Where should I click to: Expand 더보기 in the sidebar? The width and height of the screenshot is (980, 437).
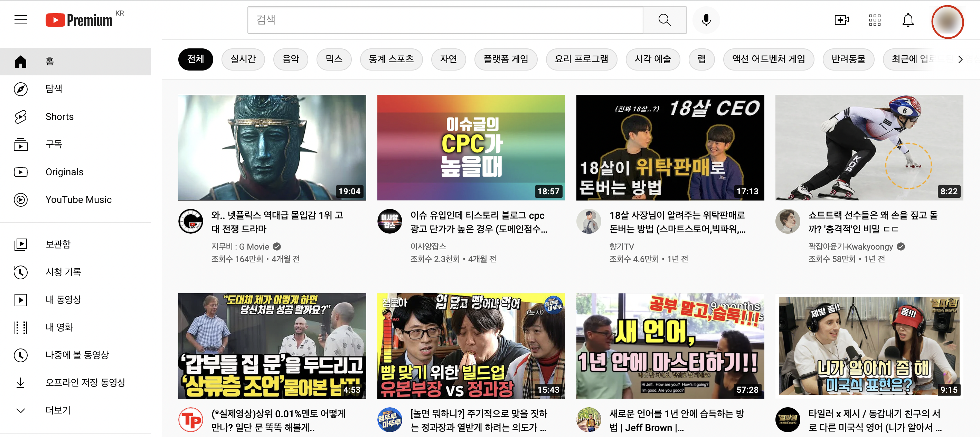75,410
